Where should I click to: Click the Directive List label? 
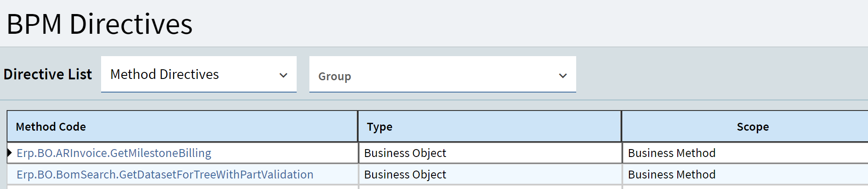48,74
